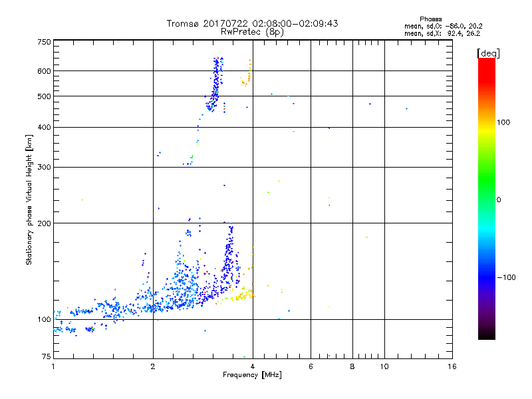Click the y-axis tick label '300'

(44, 168)
